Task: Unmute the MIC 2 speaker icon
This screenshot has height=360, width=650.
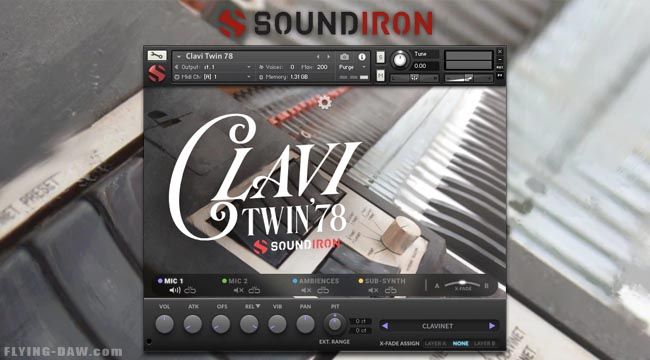Action: (x=238, y=290)
